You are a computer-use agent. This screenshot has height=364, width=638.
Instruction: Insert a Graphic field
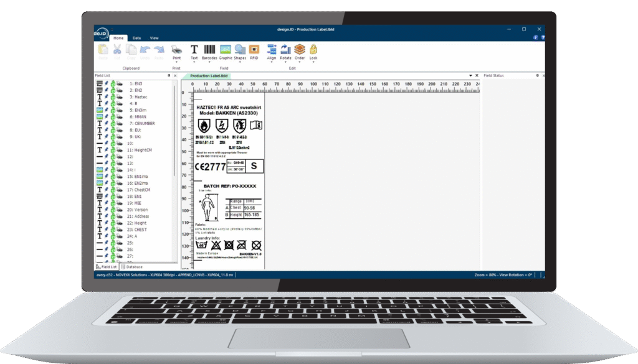pyautogui.click(x=226, y=49)
